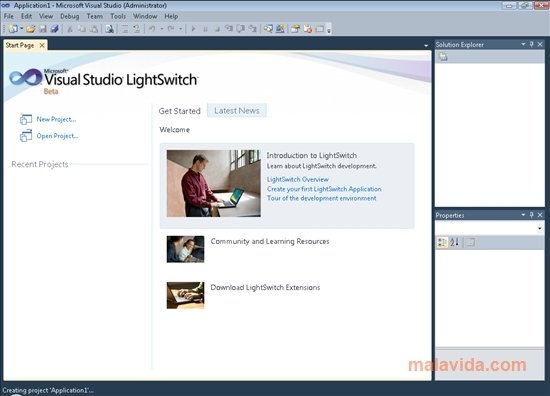Open the Solution Explorer window position dropdown
The height and width of the screenshot is (396, 550).
523,44
